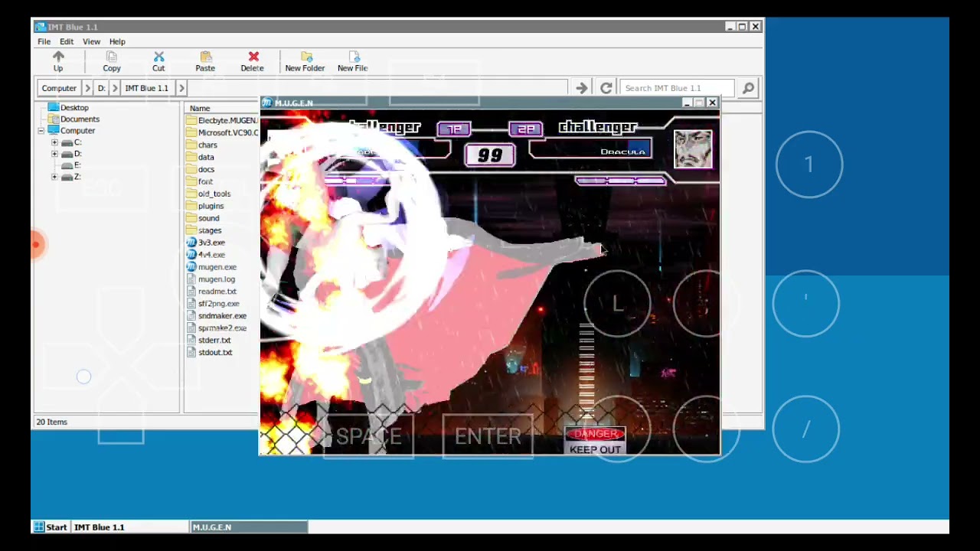Viewport: 980px width, 551px height.
Task: Expand the C: drive node
Action: pos(54,142)
